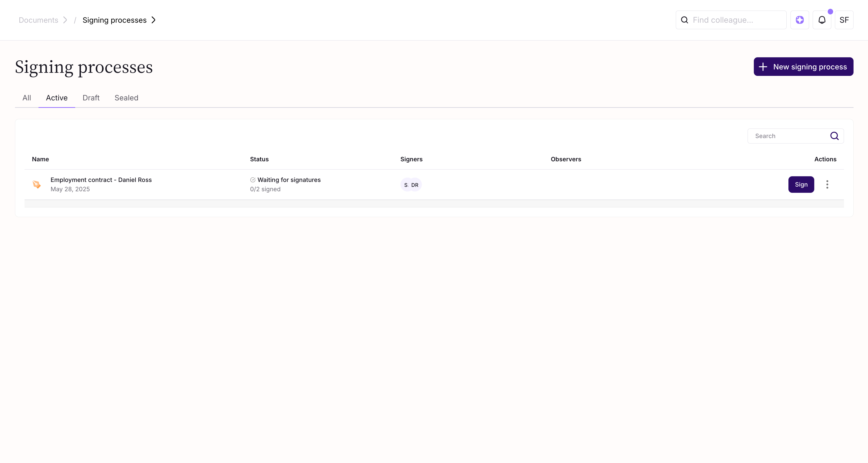Expand chevron after Signing processes breadcrumb
This screenshot has width=868, height=463.
click(154, 20)
